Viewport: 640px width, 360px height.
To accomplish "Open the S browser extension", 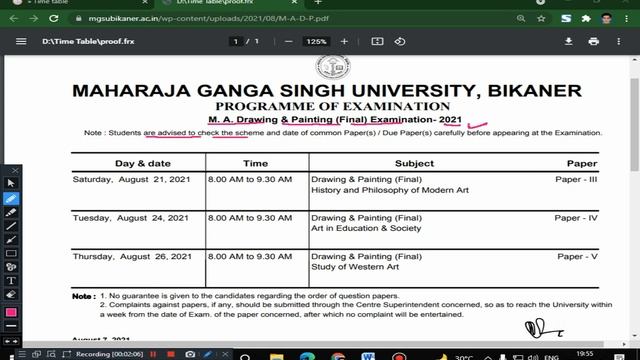I will coord(566,19).
